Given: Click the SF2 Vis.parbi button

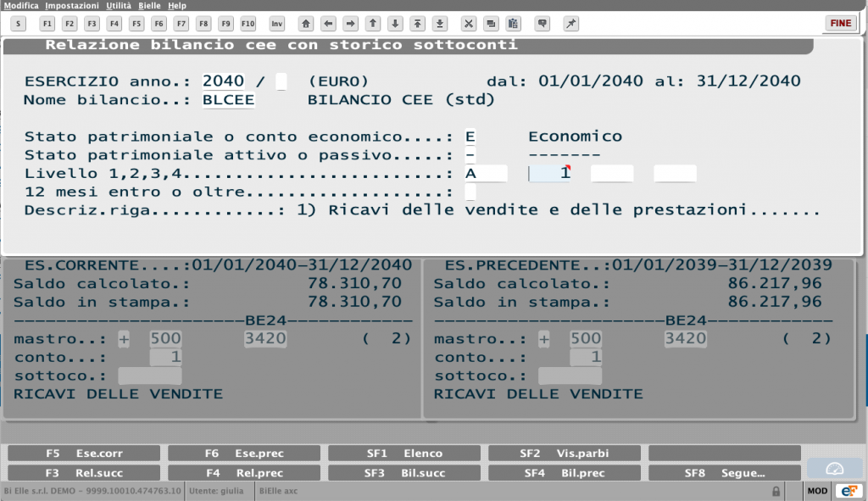Looking at the screenshot, I should (x=565, y=454).
